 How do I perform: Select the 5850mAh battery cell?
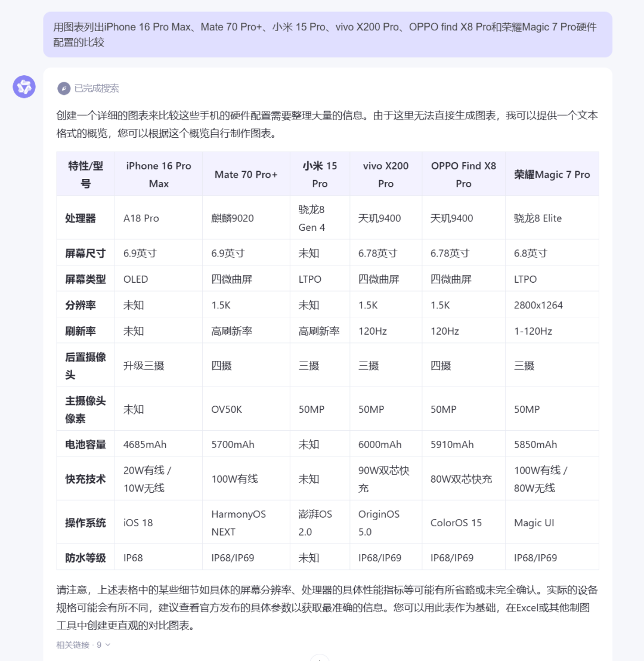point(552,444)
